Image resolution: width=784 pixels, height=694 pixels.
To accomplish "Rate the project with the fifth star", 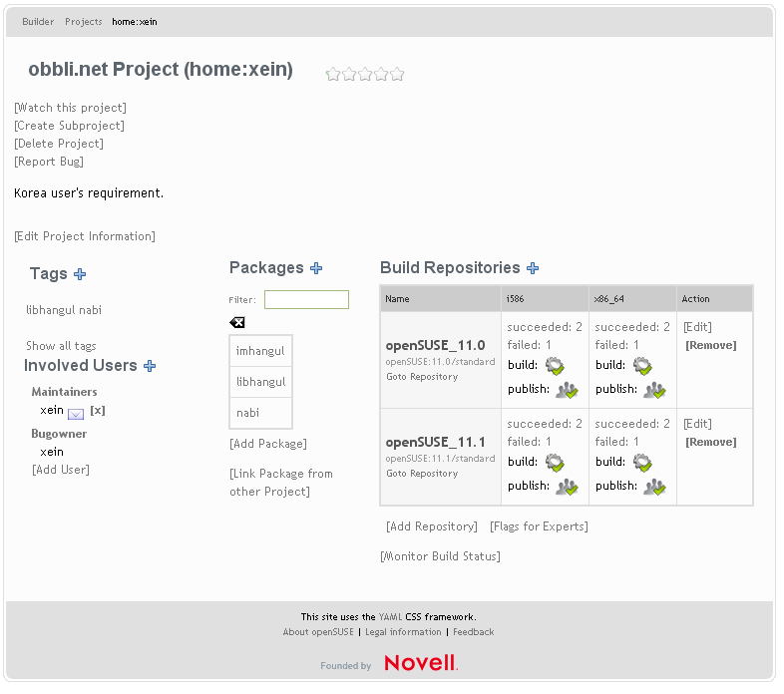I will [x=397, y=75].
